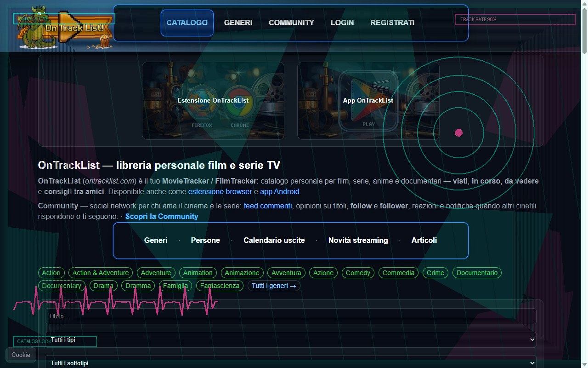588x368 pixels.
Task: Click the Cookie button
Action: pos(21,355)
